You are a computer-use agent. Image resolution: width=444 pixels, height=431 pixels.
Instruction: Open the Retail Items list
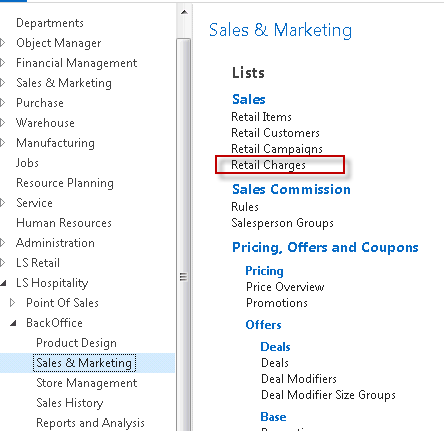click(261, 117)
